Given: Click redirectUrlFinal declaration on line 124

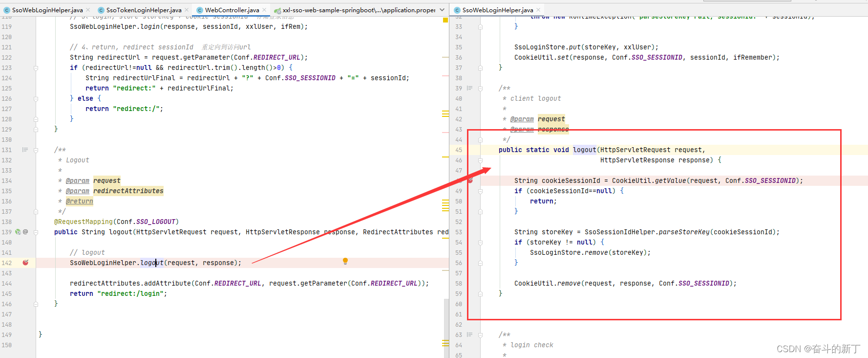Looking at the screenshot, I should click(144, 78).
